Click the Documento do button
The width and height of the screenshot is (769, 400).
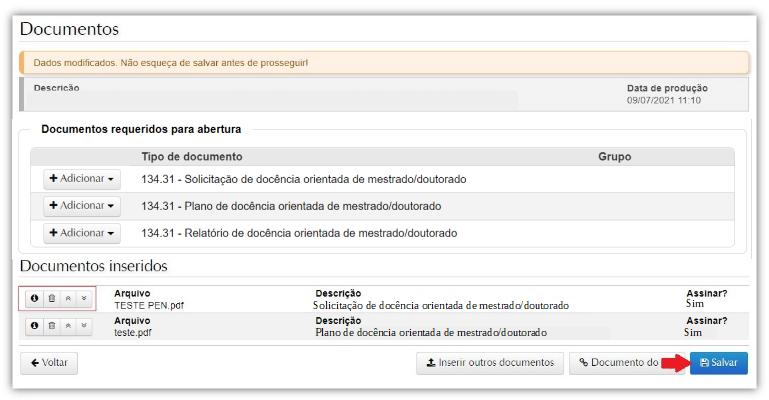(615, 363)
